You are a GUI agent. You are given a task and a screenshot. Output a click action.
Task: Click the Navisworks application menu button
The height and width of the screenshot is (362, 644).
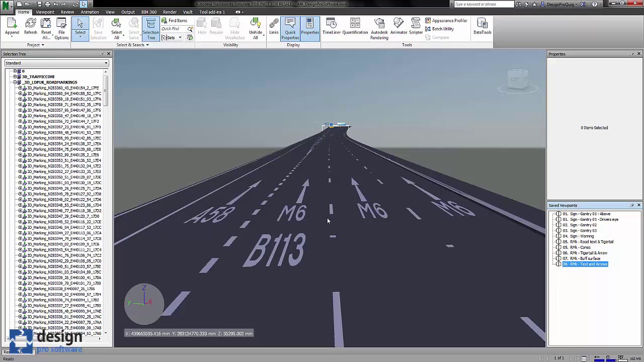(7, 6)
